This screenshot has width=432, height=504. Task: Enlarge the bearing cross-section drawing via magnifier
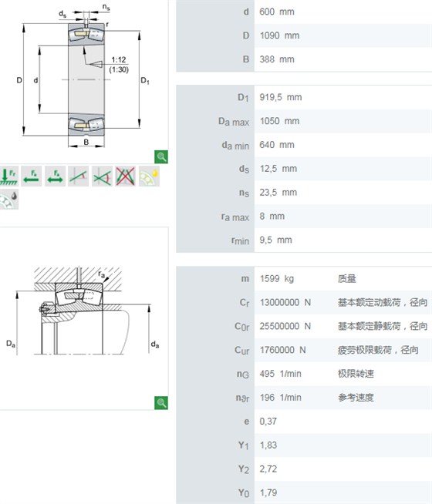pyautogui.click(x=161, y=157)
